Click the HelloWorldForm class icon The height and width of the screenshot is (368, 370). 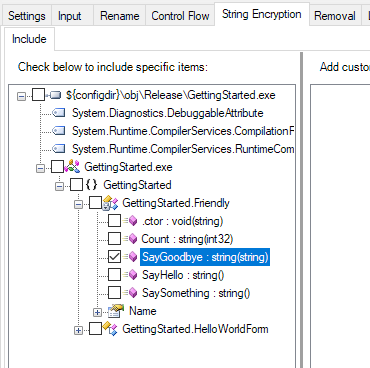coord(110,329)
